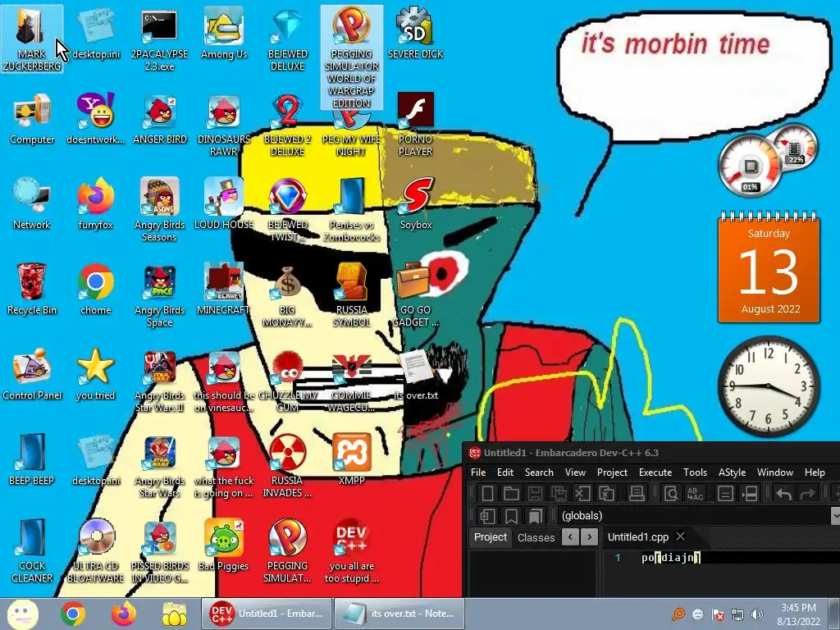
Task: Select the Angry Birds Star Wars II icon
Action: click(x=160, y=381)
